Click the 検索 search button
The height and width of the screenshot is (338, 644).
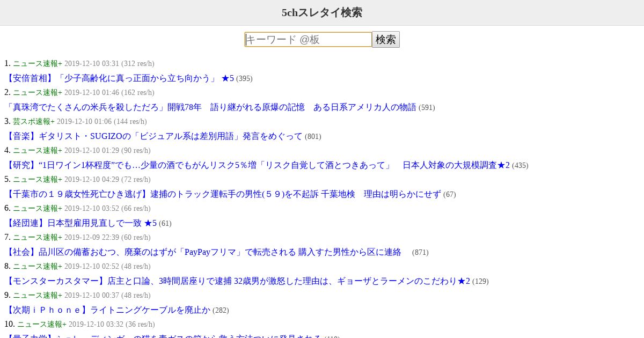(x=386, y=40)
